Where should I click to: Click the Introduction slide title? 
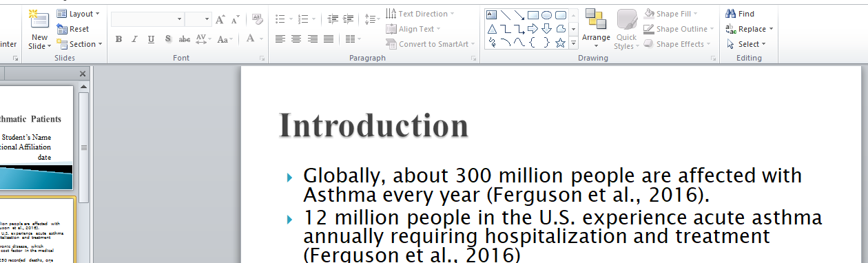tap(374, 125)
